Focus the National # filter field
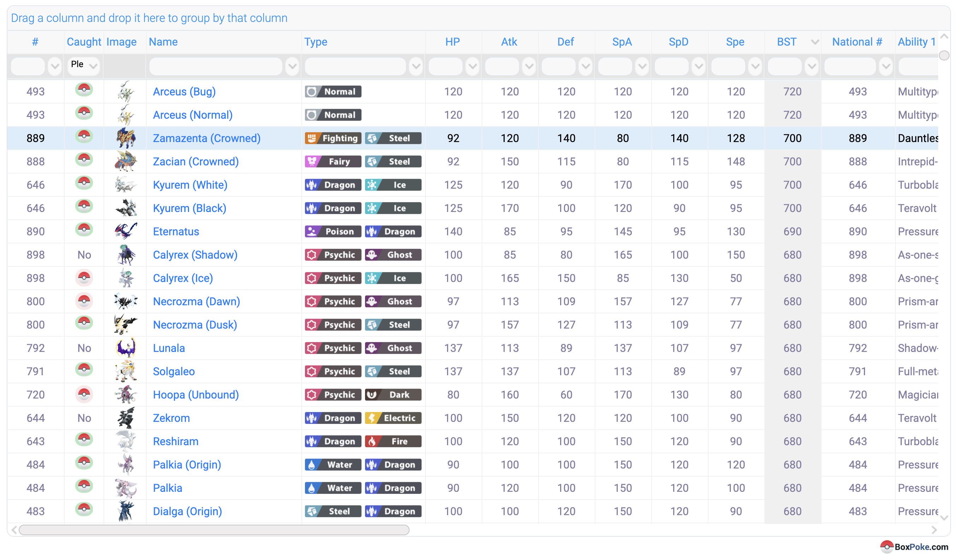Viewport: 958px width, 560px height. pyautogui.click(x=850, y=66)
